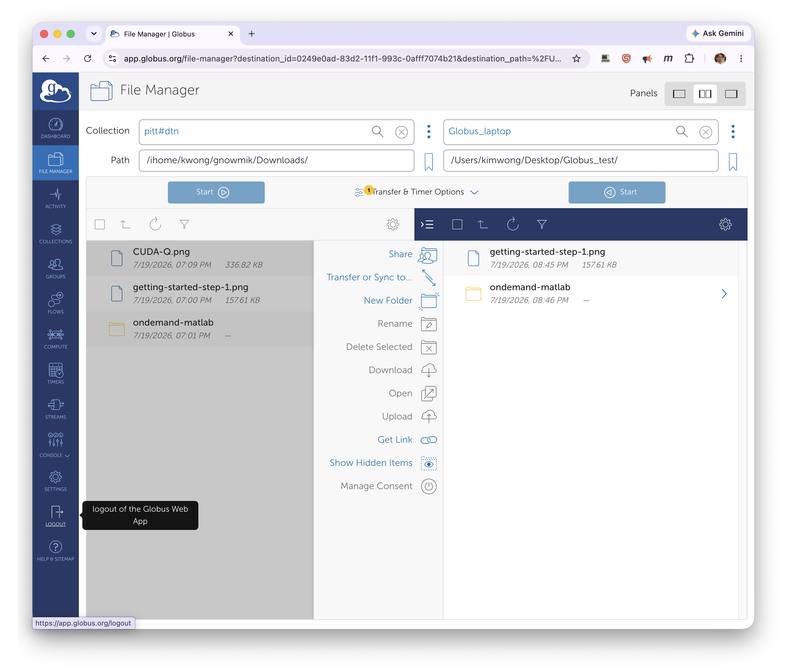The height and width of the screenshot is (672, 787).
Task: Filter the left pane file list
Action: pyautogui.click(x=184, y=224)
